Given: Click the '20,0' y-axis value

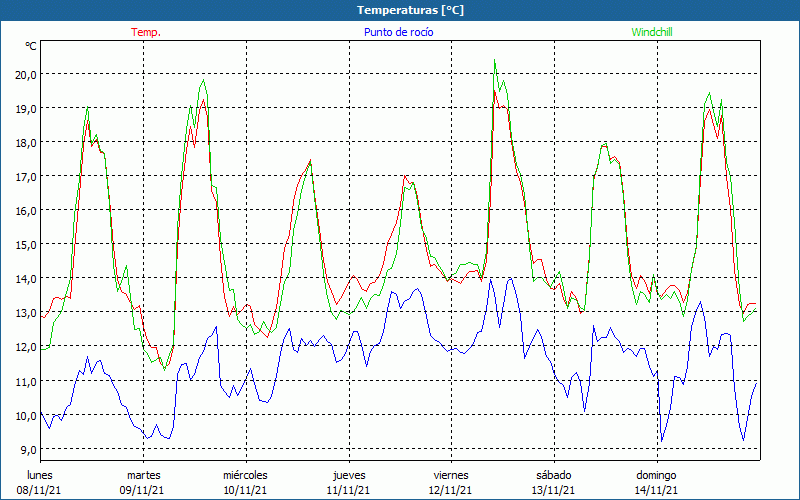Looking at the screenshot, I should click(27, 74).
